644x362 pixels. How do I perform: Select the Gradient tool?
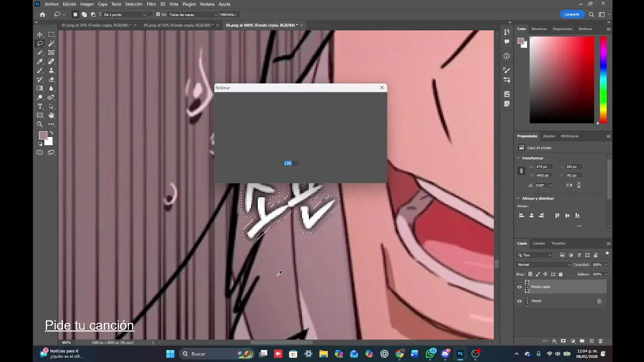(40, 88)
